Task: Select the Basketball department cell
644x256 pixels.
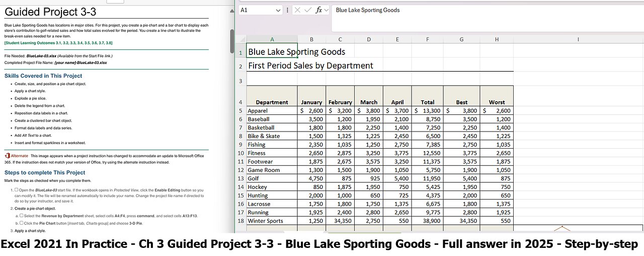Action: point(272,127)
